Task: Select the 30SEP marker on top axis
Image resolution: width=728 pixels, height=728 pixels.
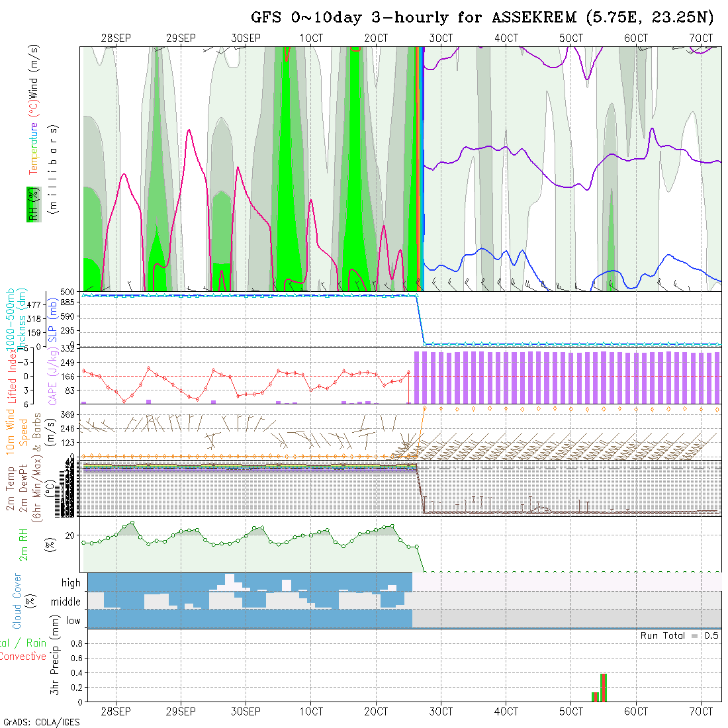Action: (246, 38)
